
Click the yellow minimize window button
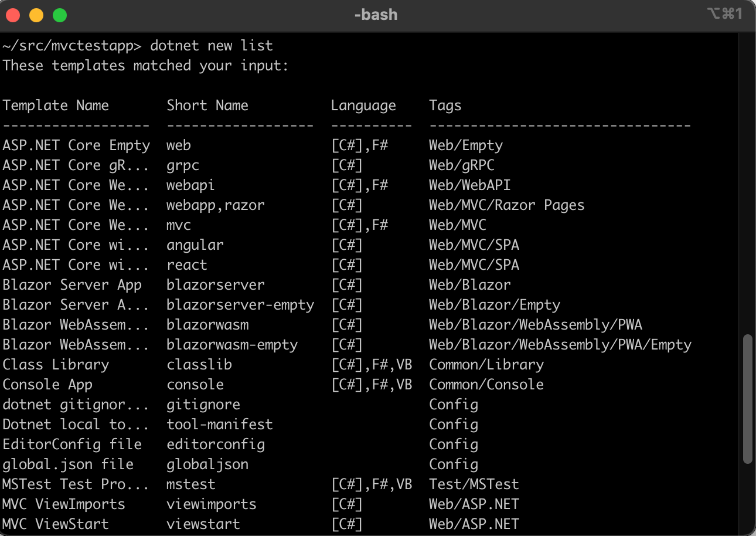(36, 15)
